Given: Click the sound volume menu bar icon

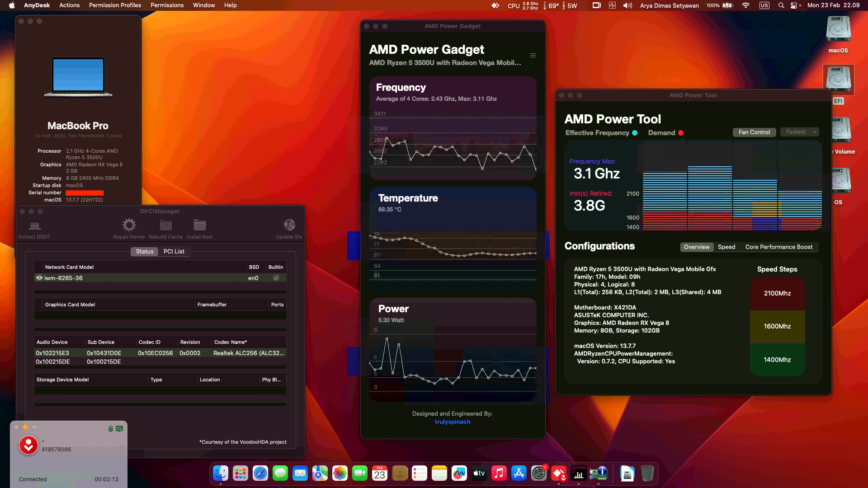Looking at the screenshot, I should [627, 5].
